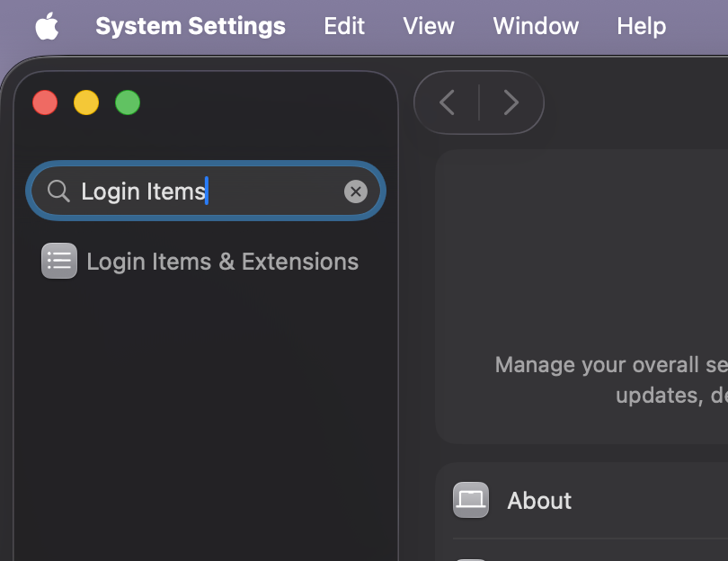Open the System Settings application menu
728x561 pixels.
click(190, 26)
